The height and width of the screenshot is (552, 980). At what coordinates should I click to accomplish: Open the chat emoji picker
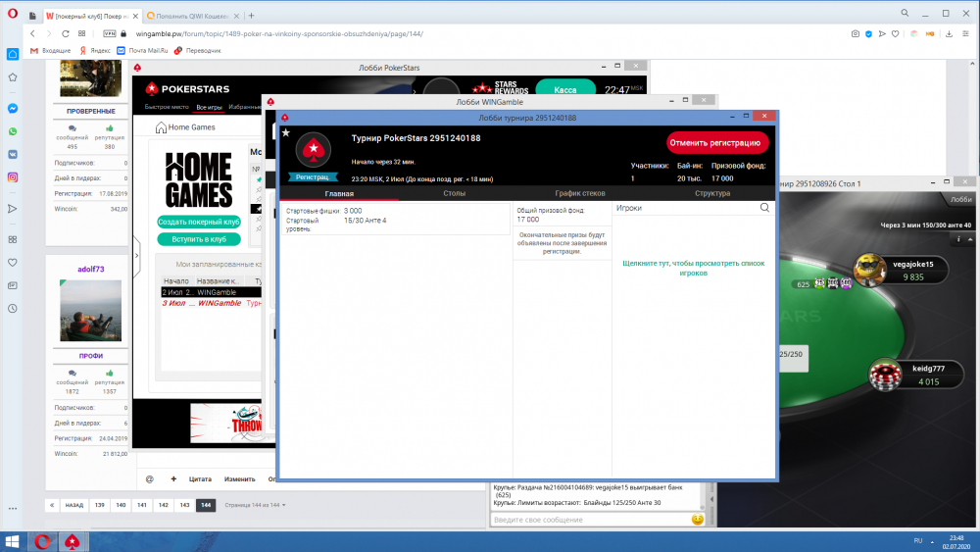[x=698, y=519]
